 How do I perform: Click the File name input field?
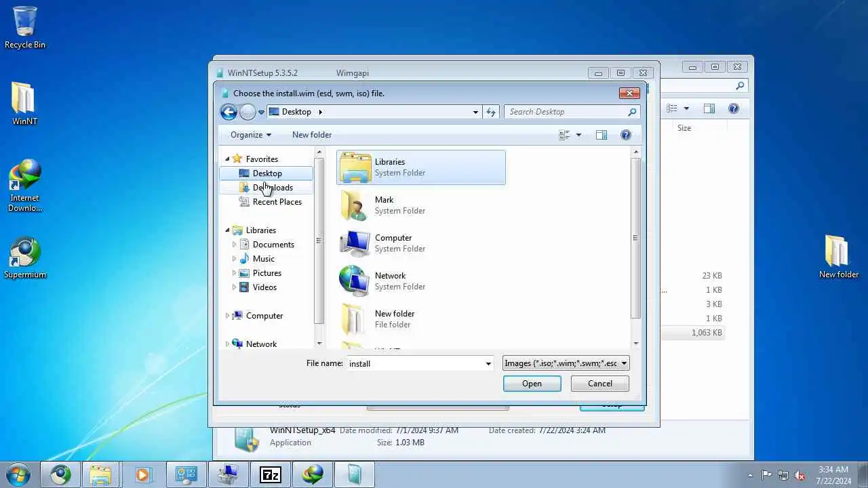(414, 364)
